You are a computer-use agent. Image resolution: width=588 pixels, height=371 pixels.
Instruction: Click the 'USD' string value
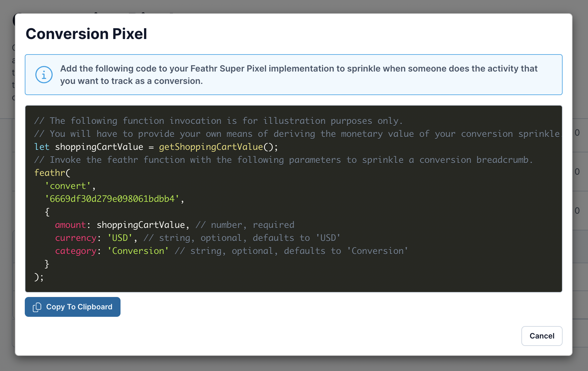click(x=120, y=238)
